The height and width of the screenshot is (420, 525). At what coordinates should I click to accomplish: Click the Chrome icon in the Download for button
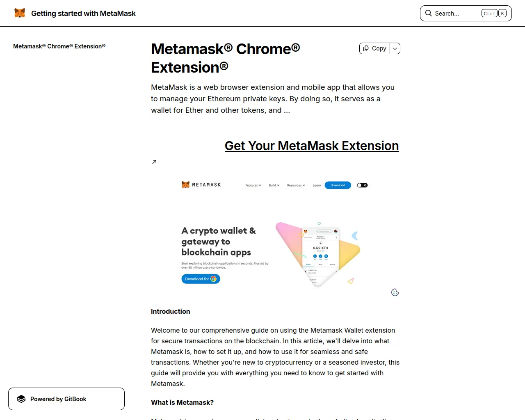pos(213,279)
